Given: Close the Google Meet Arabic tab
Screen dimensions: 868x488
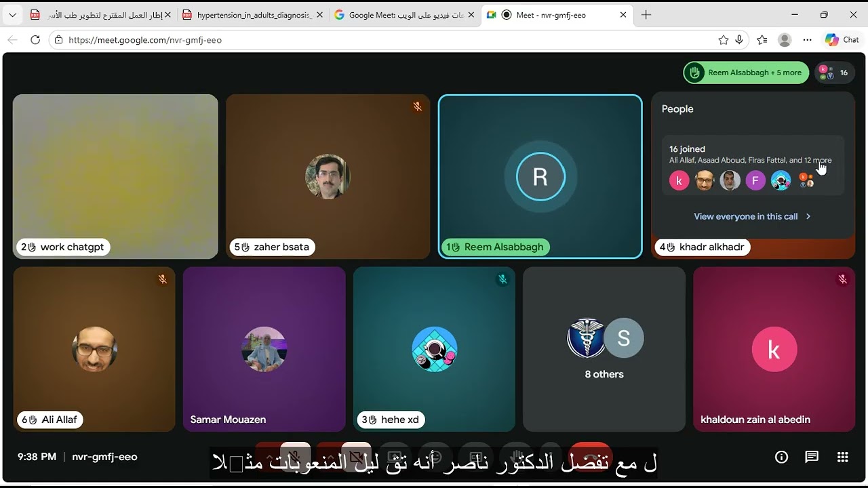Looking at the screenshot, I should [x=471, y=15].
